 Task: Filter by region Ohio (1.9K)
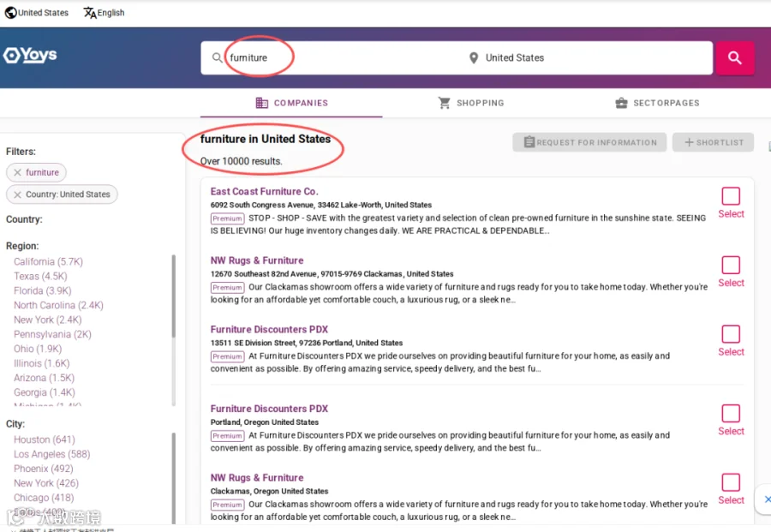point(38,349)
